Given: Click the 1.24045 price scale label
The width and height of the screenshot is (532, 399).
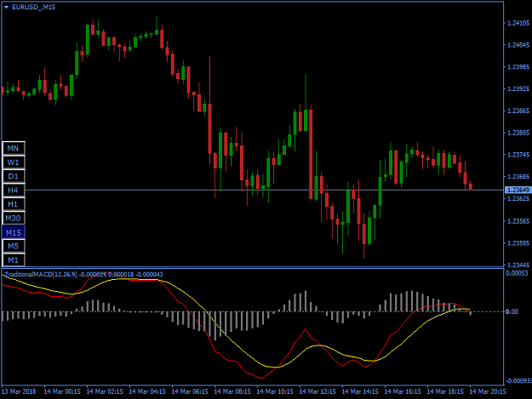Looking at the screenshot, I should [x=518, y=45].
